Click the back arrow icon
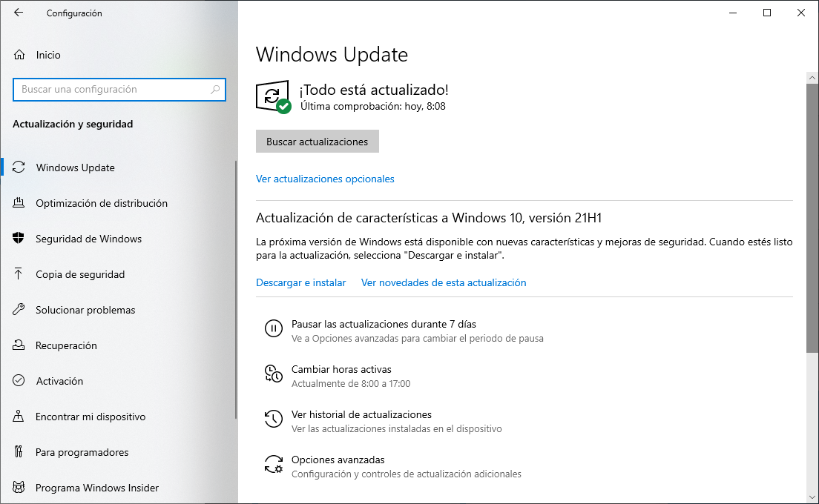The width and height of the screenshot is (819, 504). 19,13
